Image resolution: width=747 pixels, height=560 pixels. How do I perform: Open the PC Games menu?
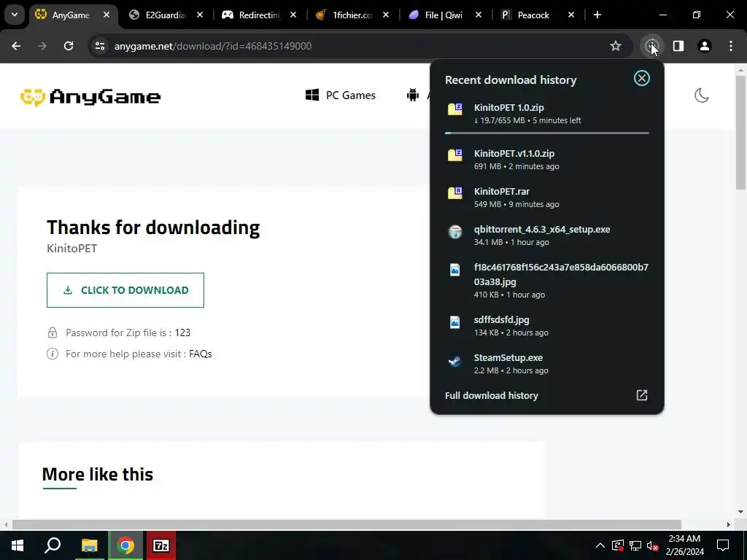341,96
